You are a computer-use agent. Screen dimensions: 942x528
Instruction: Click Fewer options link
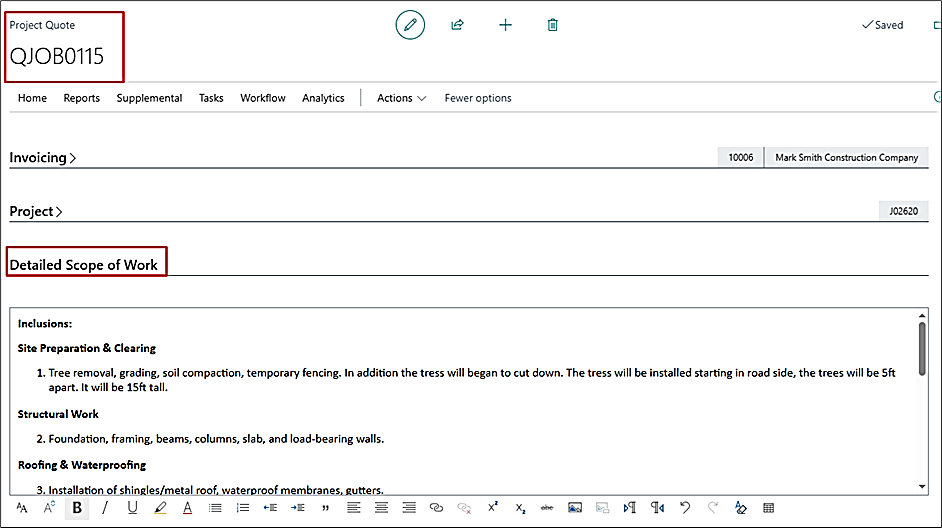coord(478,98)
